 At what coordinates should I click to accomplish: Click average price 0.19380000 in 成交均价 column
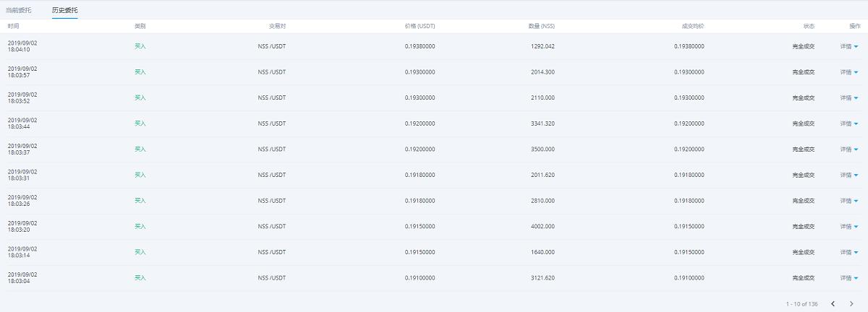click(x=689, y=46)
